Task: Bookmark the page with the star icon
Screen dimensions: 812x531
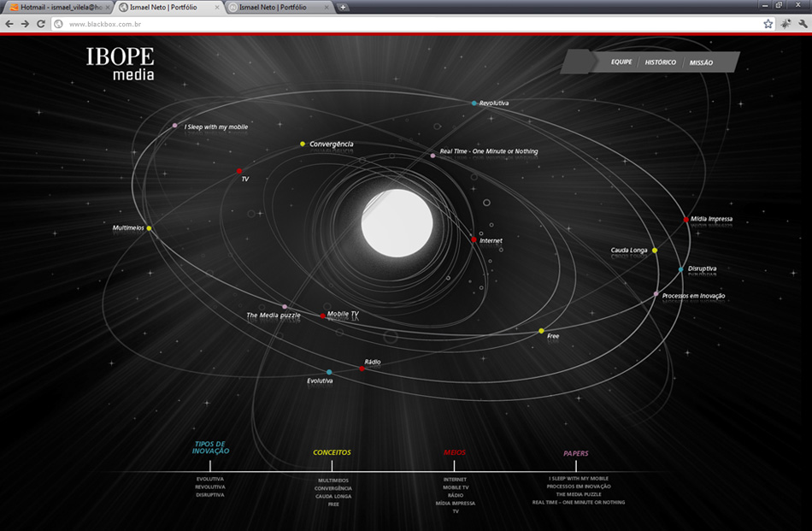Action: (x=768, y=24)
